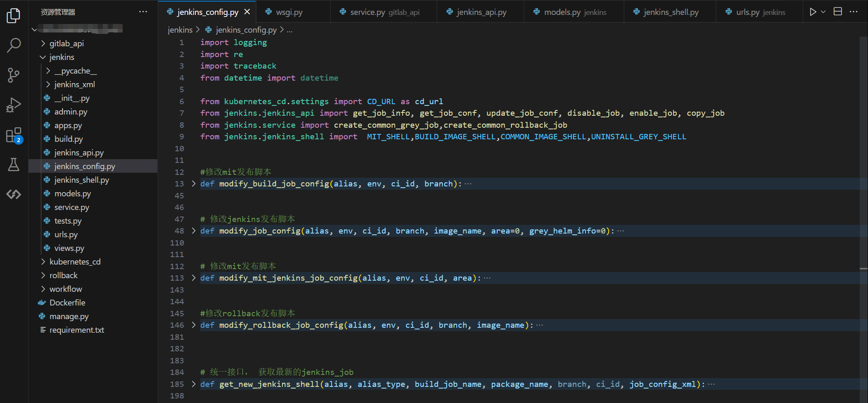868x403 pixels.
Task: Unfold modify_build_job_config function at line 13
Action: coord(193,184)
